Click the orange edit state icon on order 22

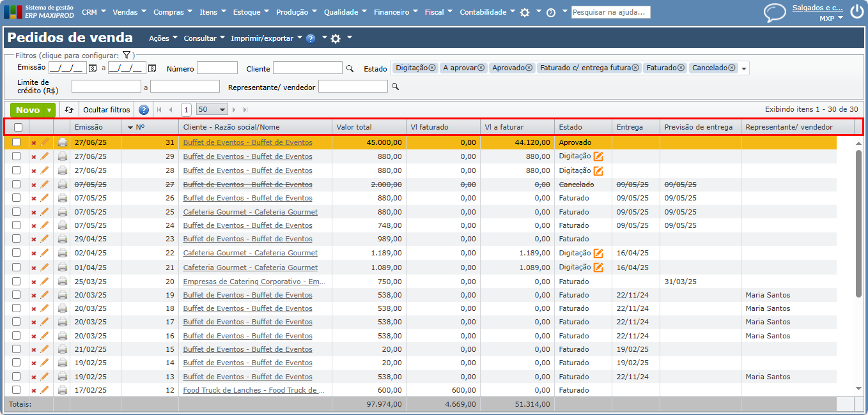(x=598, y=253)
